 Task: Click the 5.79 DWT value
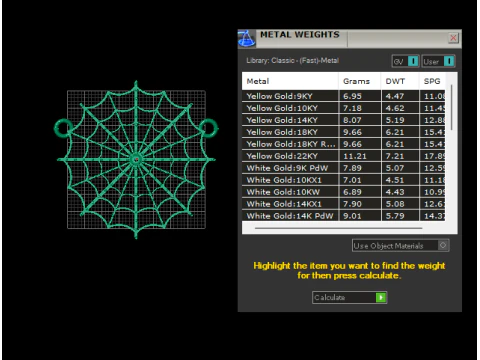pyautogui.click(x=395, y=216)
